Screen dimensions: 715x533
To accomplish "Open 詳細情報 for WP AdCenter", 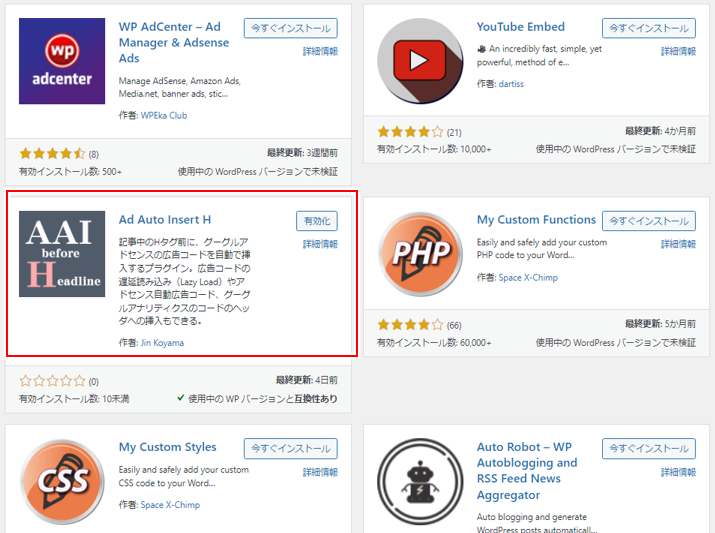I will click(x=321, y=52).
